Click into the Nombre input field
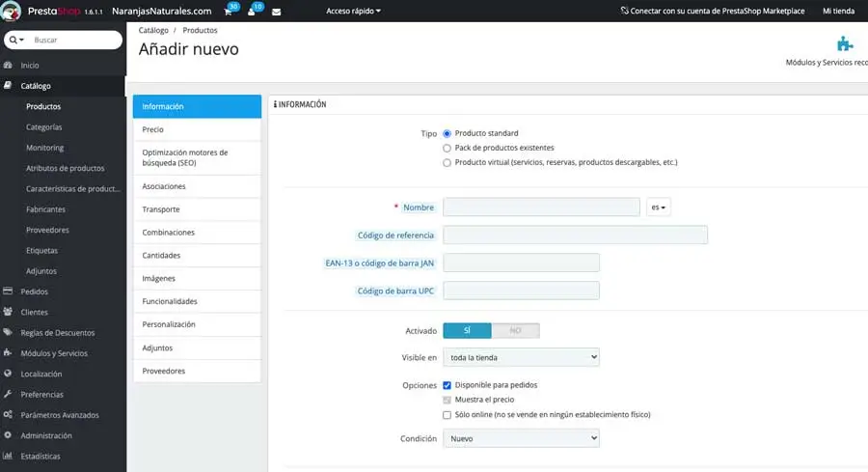The image size is (868, 472). click(x=541, y=208)
